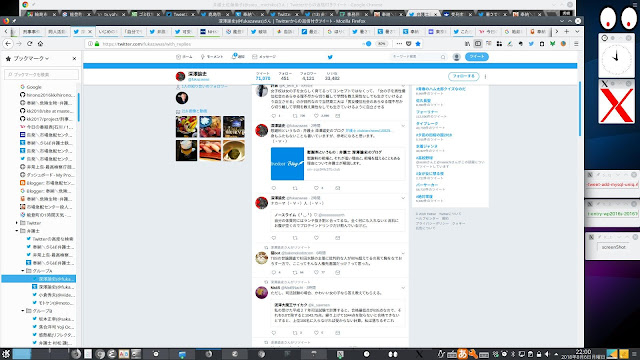This screenshot has width=640, height=360.
Task: Open profile more-options vertical dots
Action: [x=485, y=76]
